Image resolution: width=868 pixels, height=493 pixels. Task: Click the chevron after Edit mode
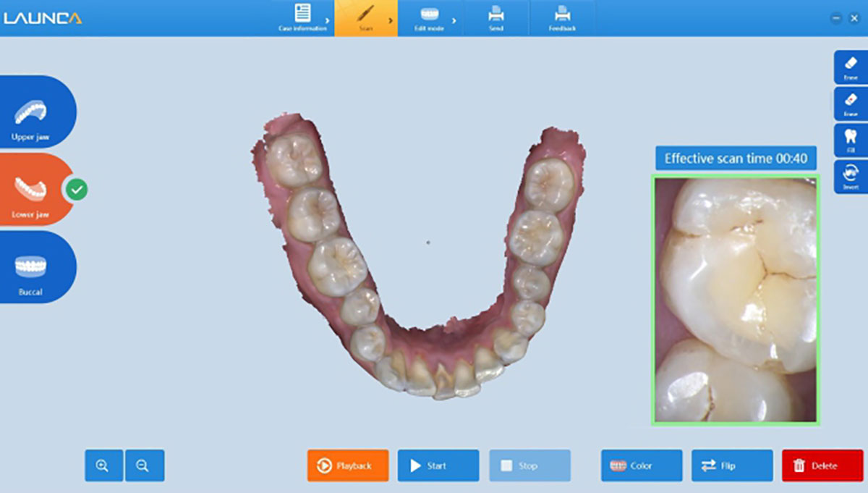pyautogui.click(x=454, y=21)
